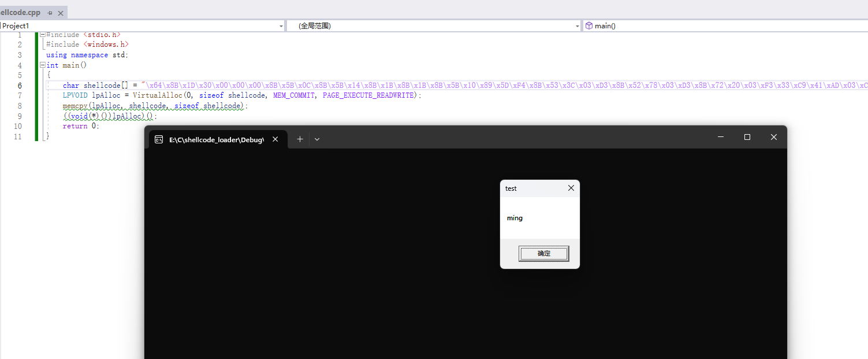
Task: Toggle the pin icon on ellcode.cpp tab
Action: pyautogui.click(x=51, y=12)
